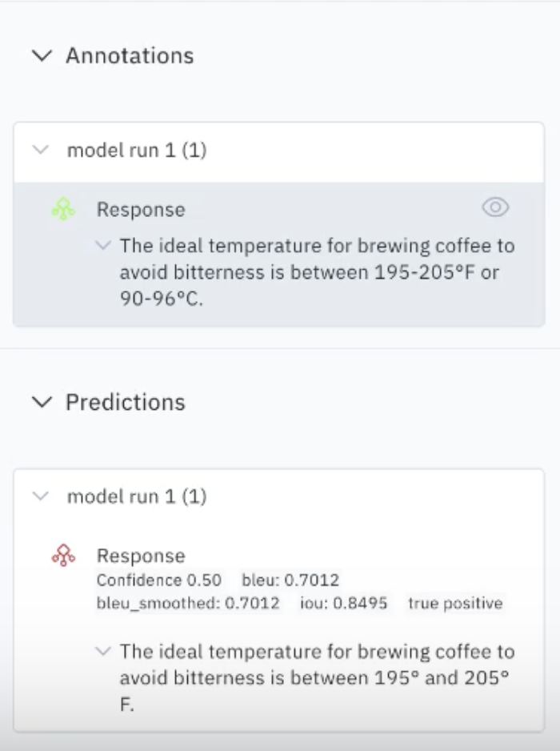Collapse the Annotations section chevron
The height and width of the screenshot is (751, 560).
(x=42, y=55)
